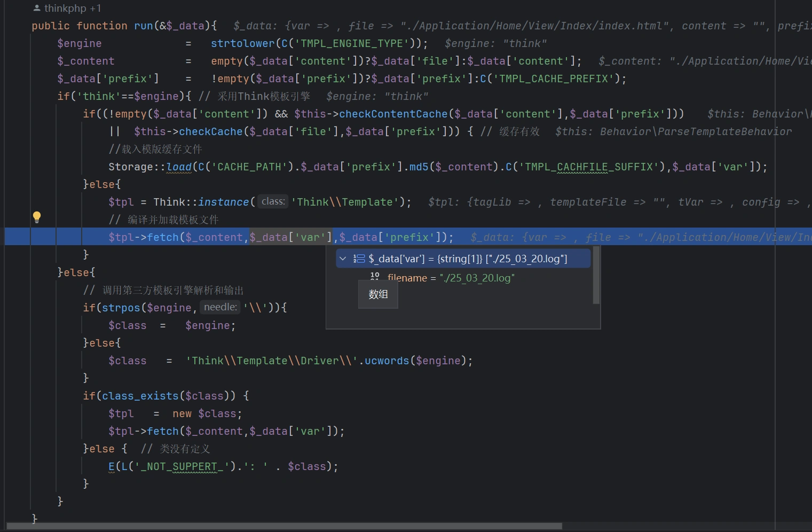The height and width of the screenshot is (532, 812).
Task: Click the vertical scrollbar in debug popup
Action: pyautogui.click(x=596, y=276)
